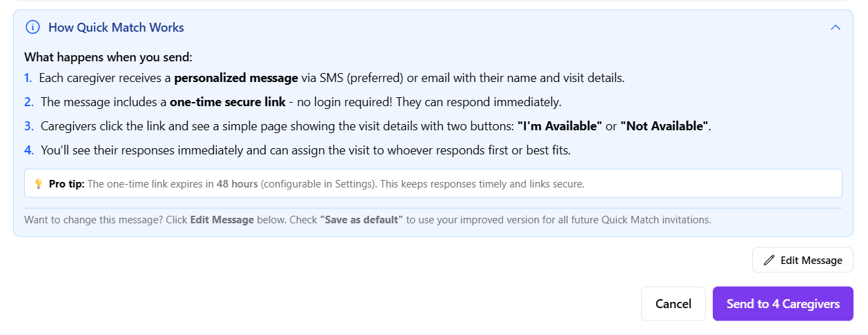Viewport: 868px width, 335px height.
Task: Collapse the How Quick Match Works panel
Action: [x=836, y=28]
